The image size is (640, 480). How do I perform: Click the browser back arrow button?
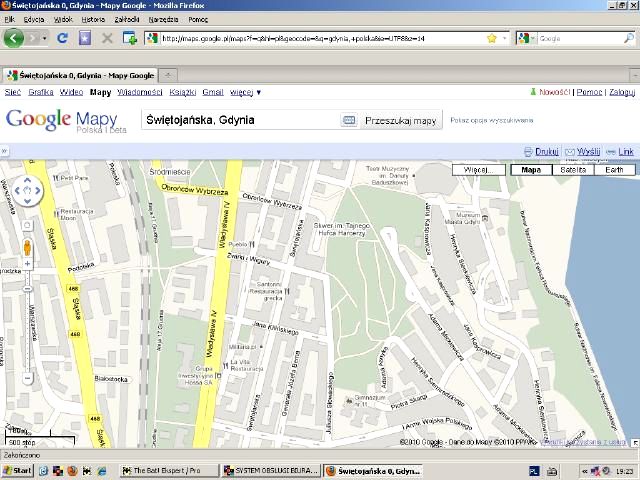pyautogui.click(x=14, y=38)
